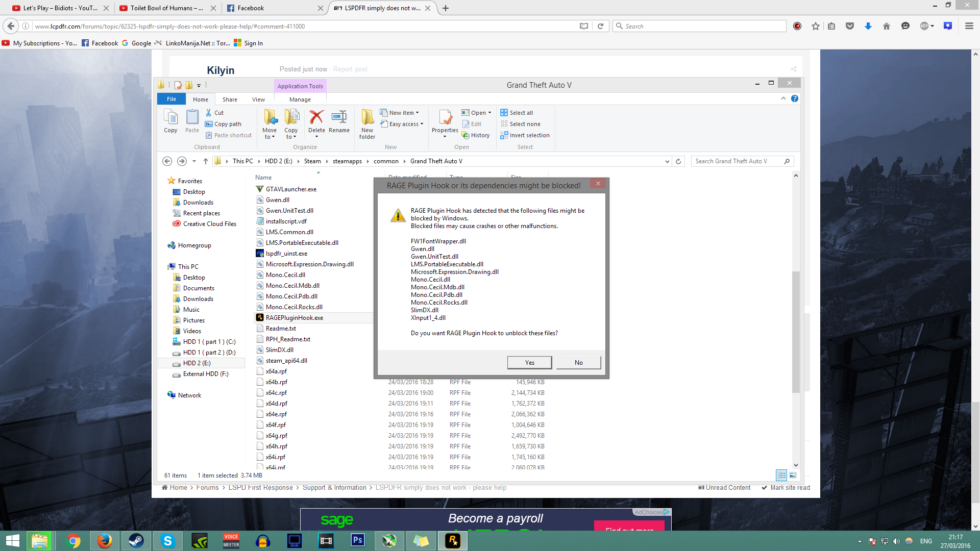The height and width of the screenshot is (551, 980).
Task: Click the Firefox bookmark star icon
Action: (x=816, y=26)
